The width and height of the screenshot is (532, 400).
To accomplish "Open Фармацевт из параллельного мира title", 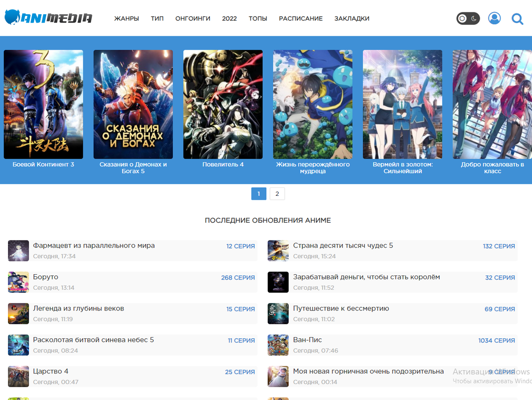I will (x=94, y=245).
